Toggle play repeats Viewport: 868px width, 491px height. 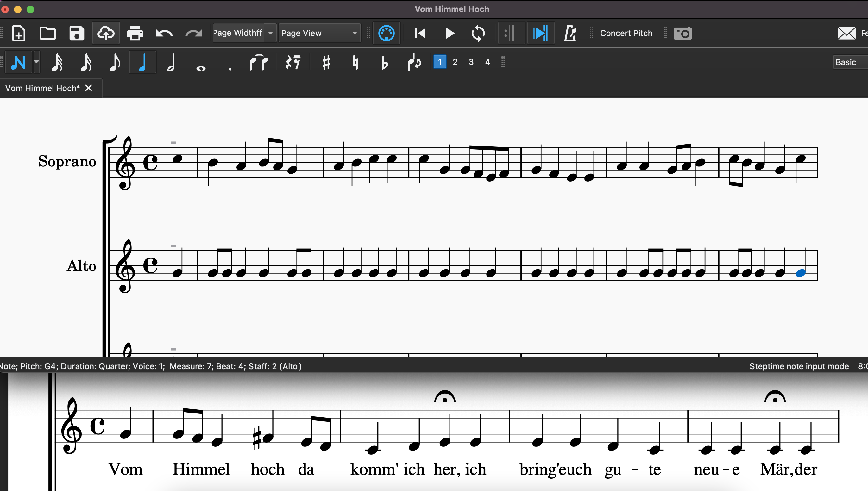point(512,33)
